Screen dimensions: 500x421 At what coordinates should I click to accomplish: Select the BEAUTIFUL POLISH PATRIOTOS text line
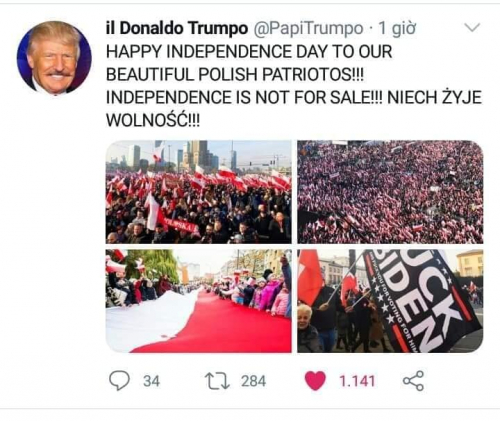pyautogui.click(x=235, y=74)
